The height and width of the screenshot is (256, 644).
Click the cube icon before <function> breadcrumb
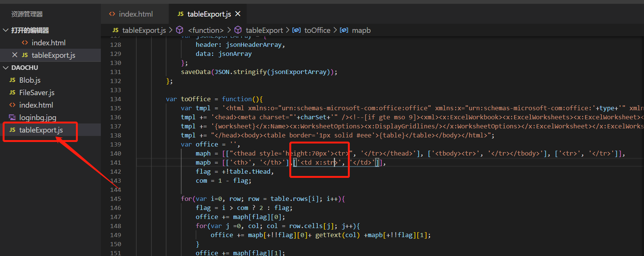tap(180, 30)
